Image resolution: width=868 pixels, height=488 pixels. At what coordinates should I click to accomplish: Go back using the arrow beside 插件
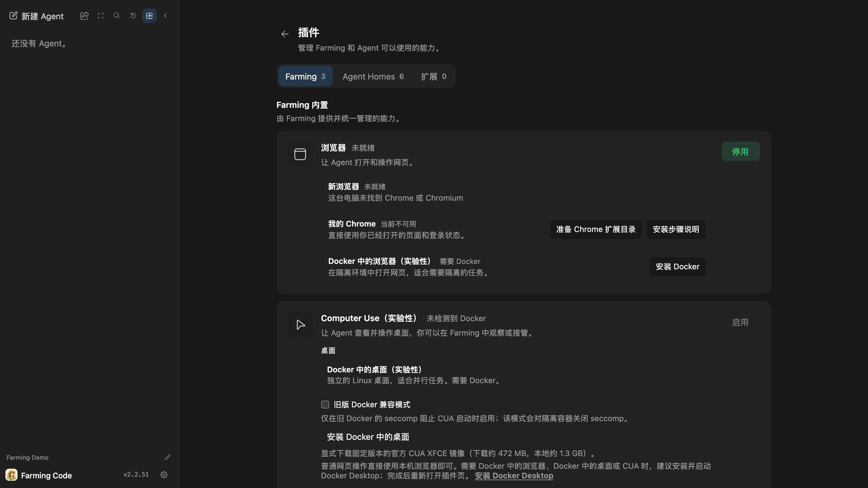point(285,34)
